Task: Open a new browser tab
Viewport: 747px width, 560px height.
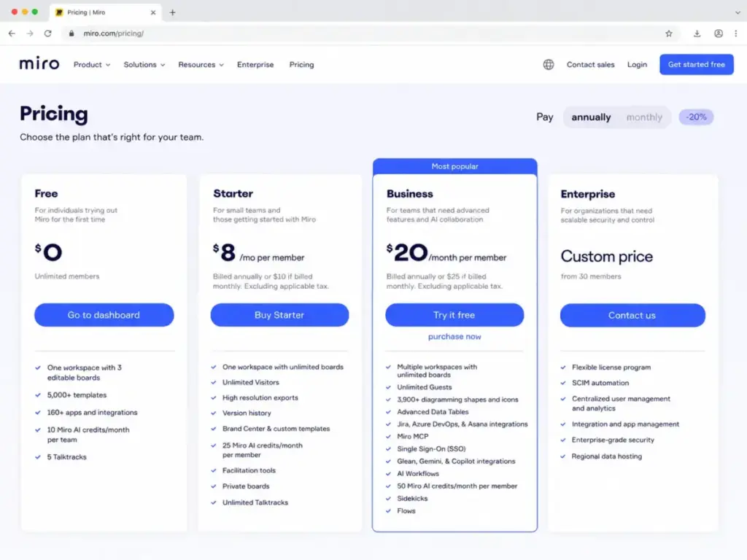Action: (172, 12)
